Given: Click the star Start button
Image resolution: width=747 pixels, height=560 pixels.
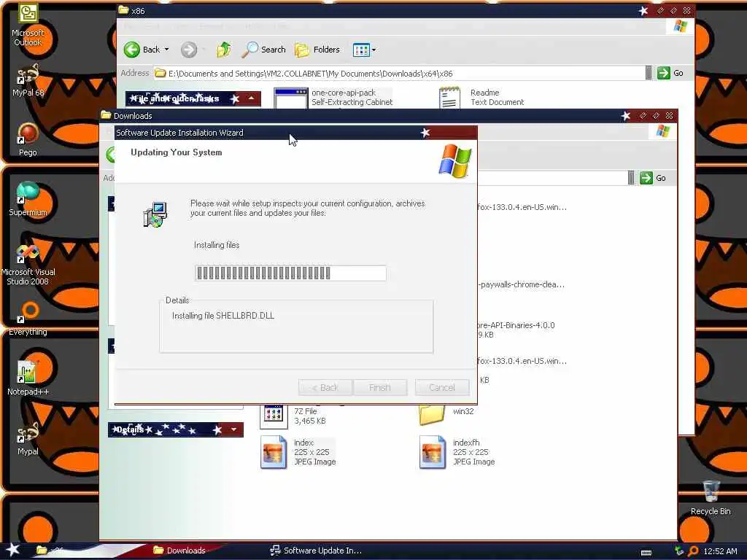Looking at the screenshot, I should pyautogui.click(x=13, y=550).
